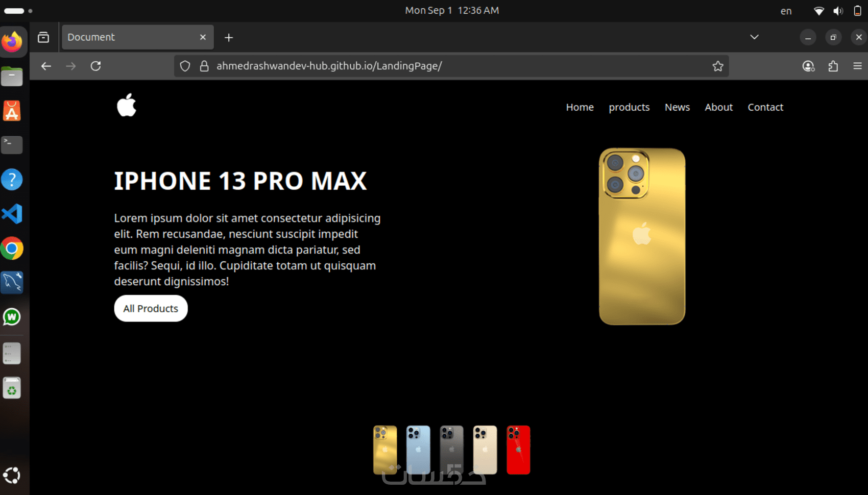Image resolution: width=868 pixels, height=495 pixels.
Task: Select the graphite iPhone thumbnail
Action: 452,450
